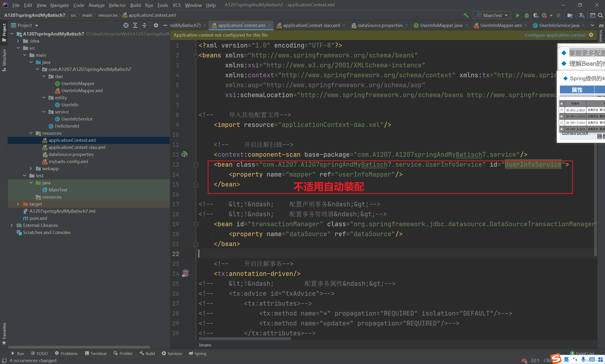The image size is (605, 364).
Task: Click Select Opened File crosshair icon
Action: pos(126,25)
